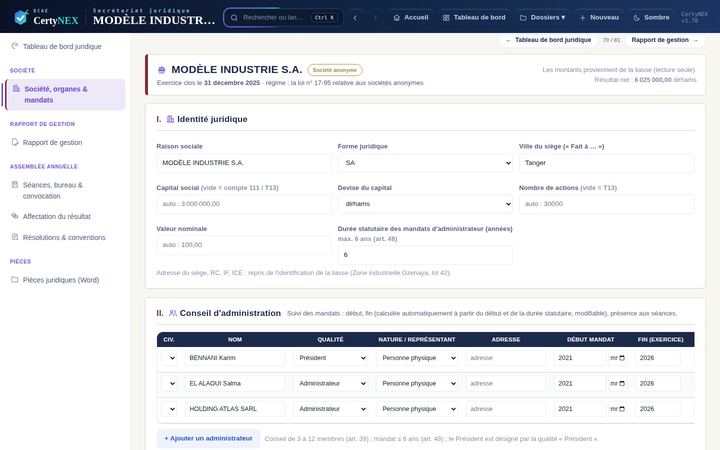720x450 pixels.
Task: Click the Tableau de bord juridique sidebar icon
Action: coord(15,46)
